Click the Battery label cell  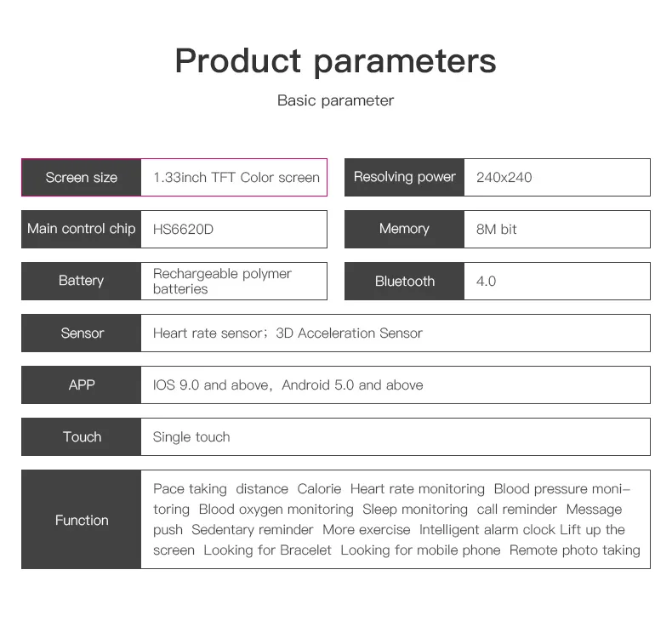tap(82, 281)
